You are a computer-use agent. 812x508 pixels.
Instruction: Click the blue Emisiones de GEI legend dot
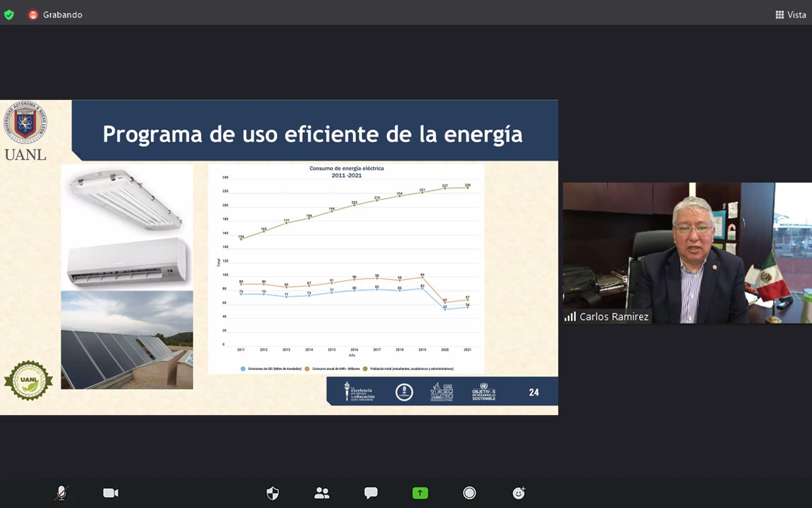coord(243,369)
